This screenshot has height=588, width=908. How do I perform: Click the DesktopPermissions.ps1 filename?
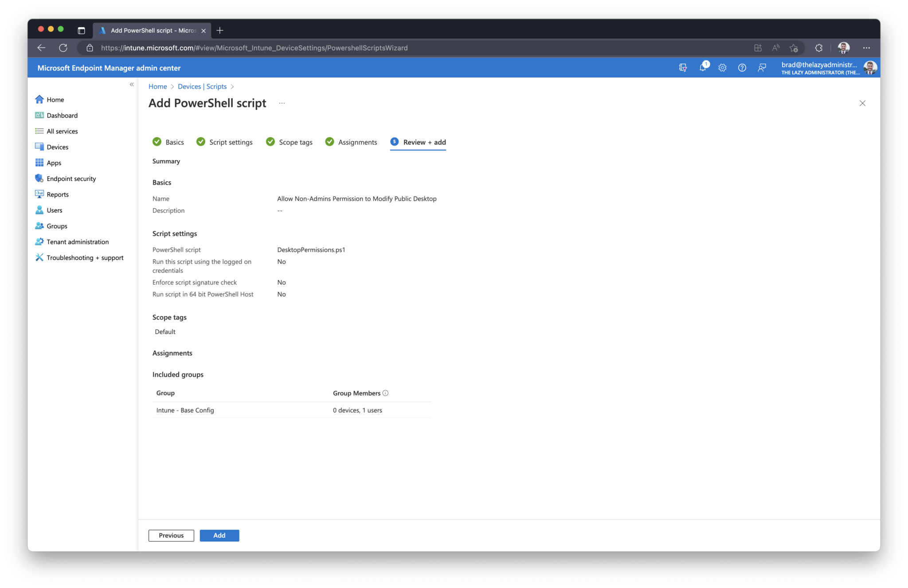click(311, 250)
